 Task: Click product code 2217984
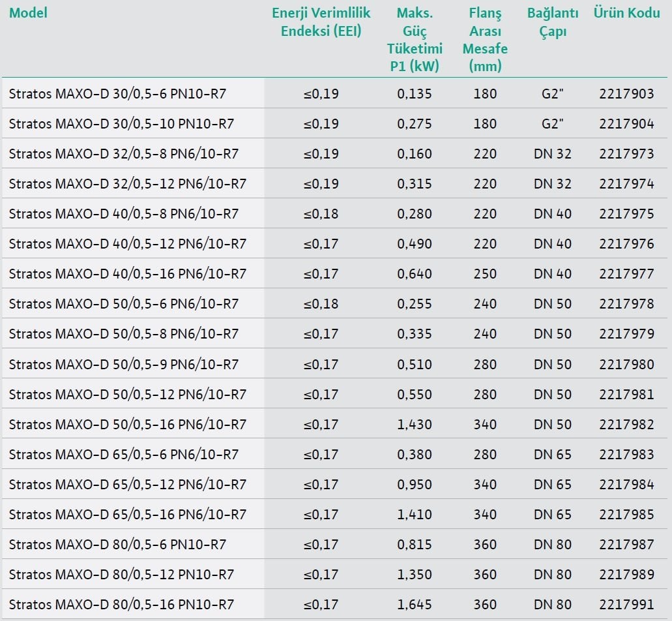point(626,484)
